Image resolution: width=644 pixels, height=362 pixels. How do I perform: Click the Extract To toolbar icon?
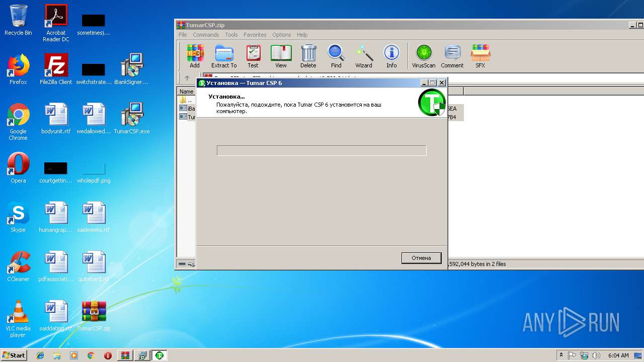[224, 56]
